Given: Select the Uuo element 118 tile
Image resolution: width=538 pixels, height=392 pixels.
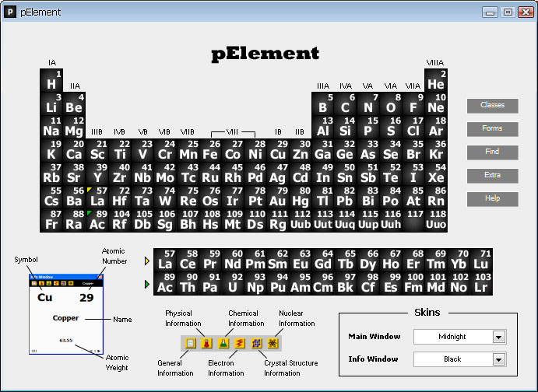Looking at the screenshot, I should coord(436,220).
